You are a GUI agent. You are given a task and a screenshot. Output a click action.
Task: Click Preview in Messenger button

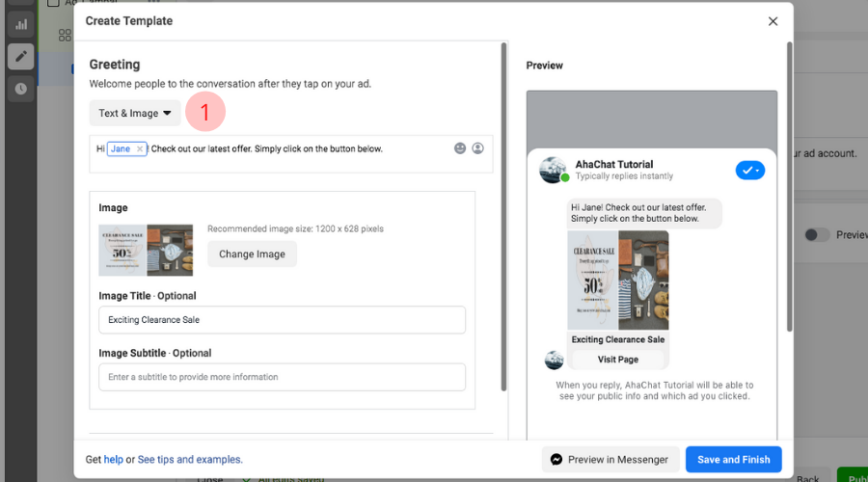610,459
